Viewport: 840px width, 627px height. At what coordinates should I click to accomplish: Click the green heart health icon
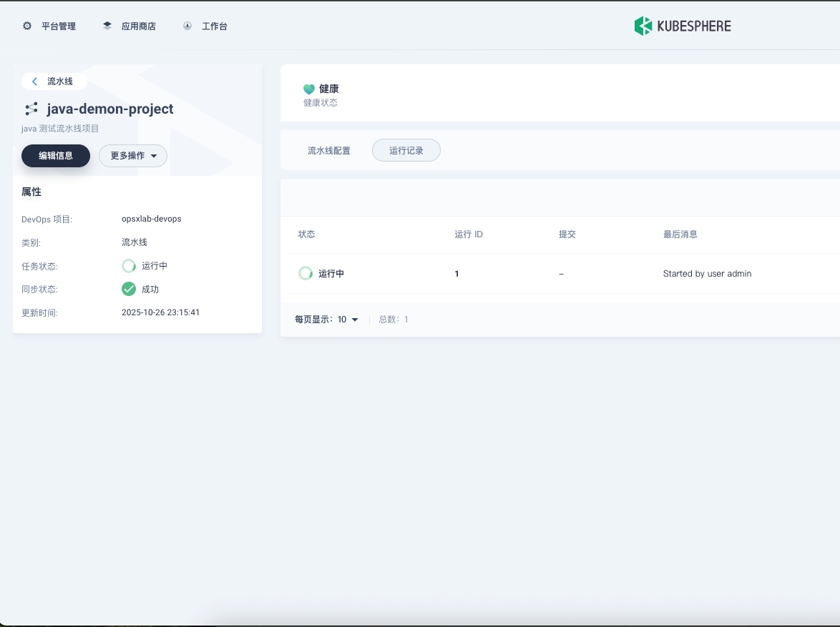(x=309, y=89)
